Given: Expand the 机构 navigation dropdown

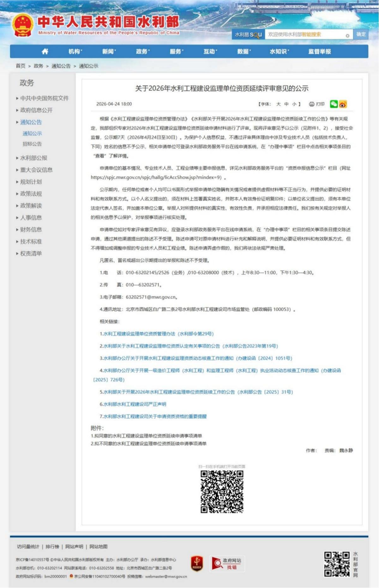Looking at the screenshot, I should point(75,51).
